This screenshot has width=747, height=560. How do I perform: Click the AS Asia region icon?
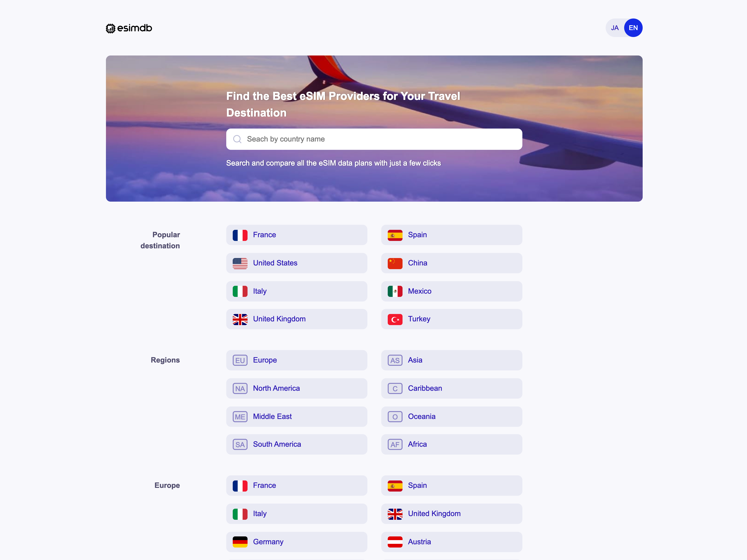click(x=395, y=360)
